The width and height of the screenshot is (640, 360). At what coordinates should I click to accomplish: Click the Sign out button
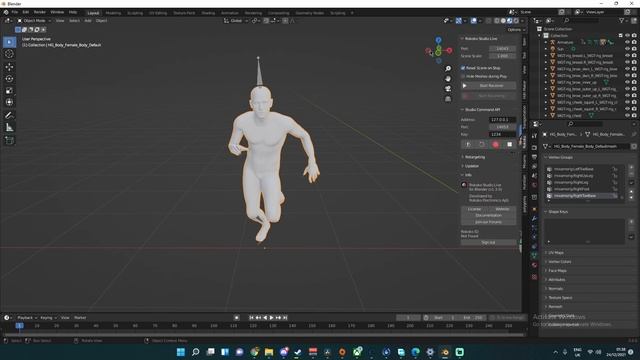tap(489, 242)
